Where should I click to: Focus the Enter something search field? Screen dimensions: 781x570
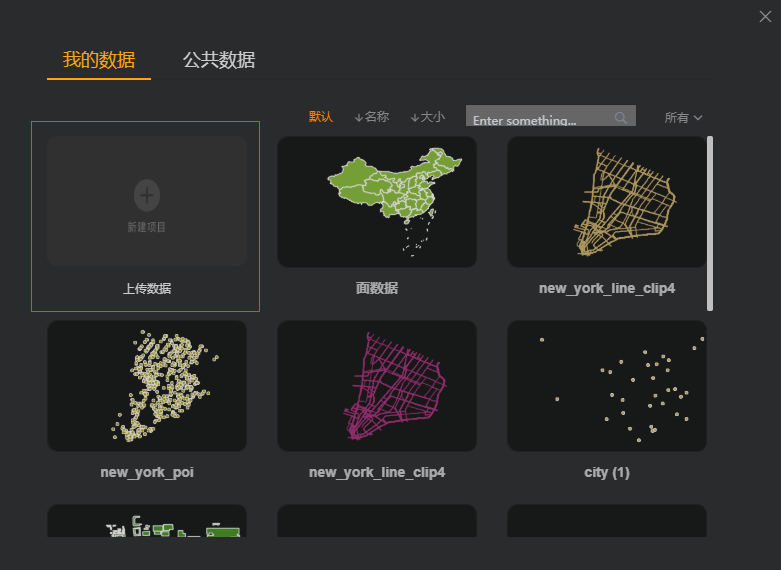pyautogui.click(x=550, y=116)
